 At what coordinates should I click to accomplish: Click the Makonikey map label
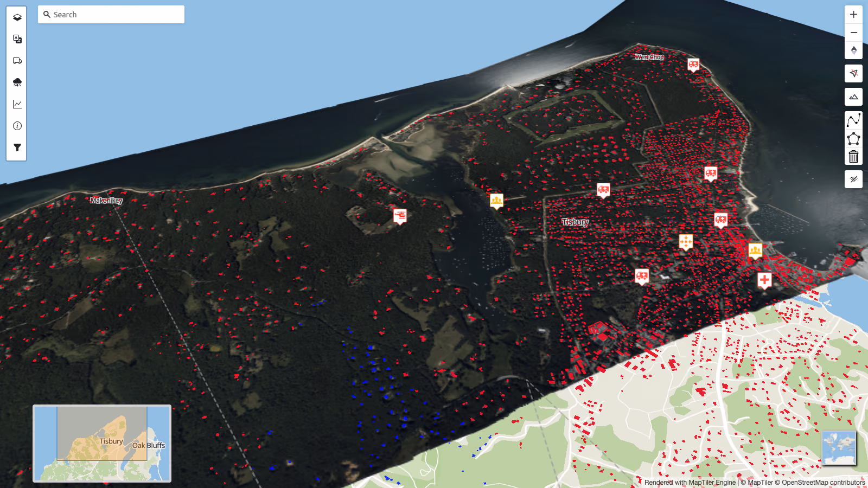[106, 201]
